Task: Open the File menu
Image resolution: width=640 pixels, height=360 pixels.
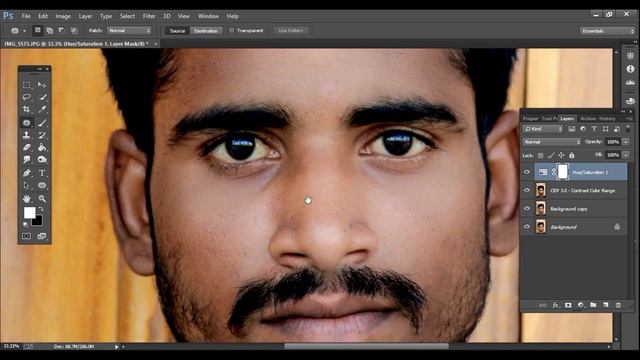Action: [x=26, y=16]
